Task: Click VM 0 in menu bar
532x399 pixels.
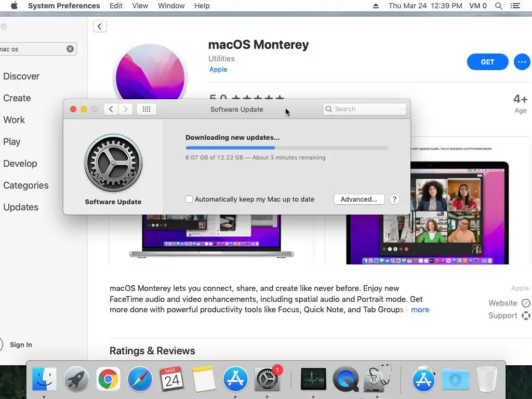Action: coord(478,6)
